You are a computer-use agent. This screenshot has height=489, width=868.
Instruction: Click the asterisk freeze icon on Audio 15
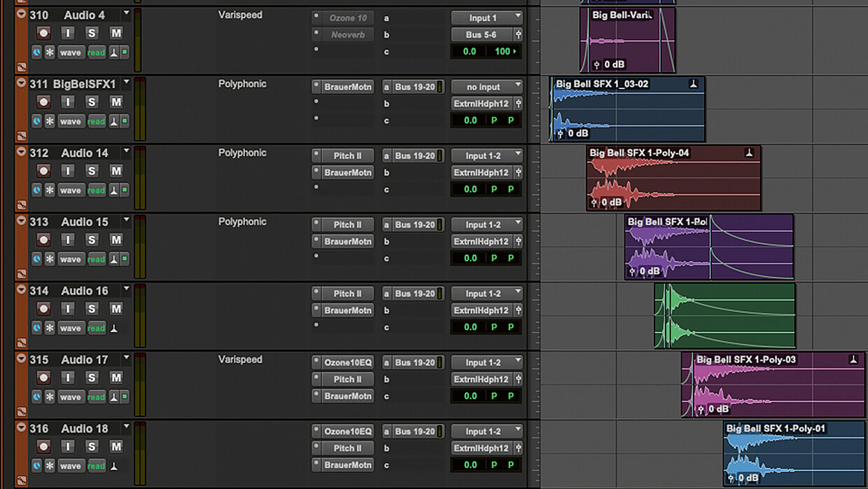pos(50,259)
